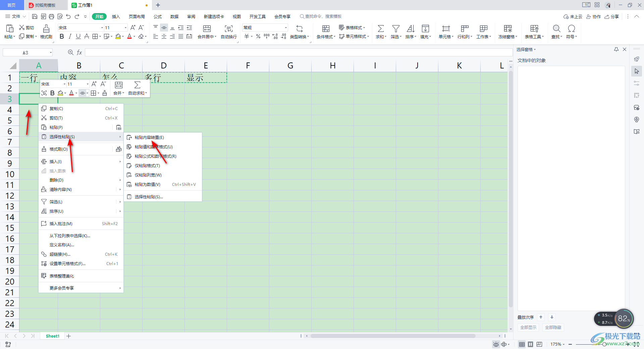
Task: Select Copy (复制) in context menu
Action: click(x=81, y=108)
